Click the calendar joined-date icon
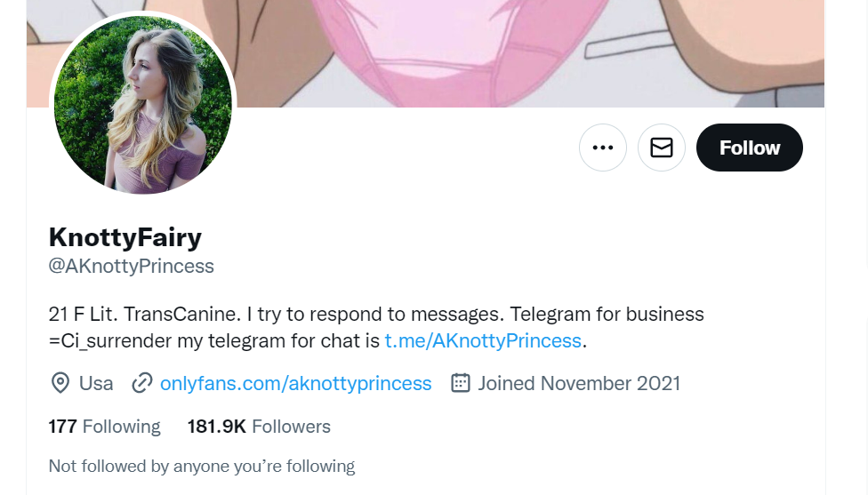The height and width of the screenshot is (495, 868). 461,383
